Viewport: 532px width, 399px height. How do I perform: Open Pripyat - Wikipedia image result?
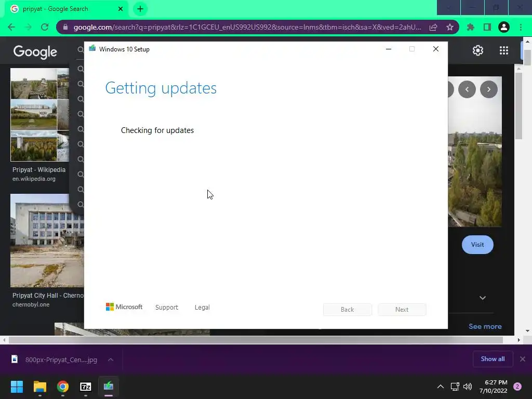click(x=39, y=115)
